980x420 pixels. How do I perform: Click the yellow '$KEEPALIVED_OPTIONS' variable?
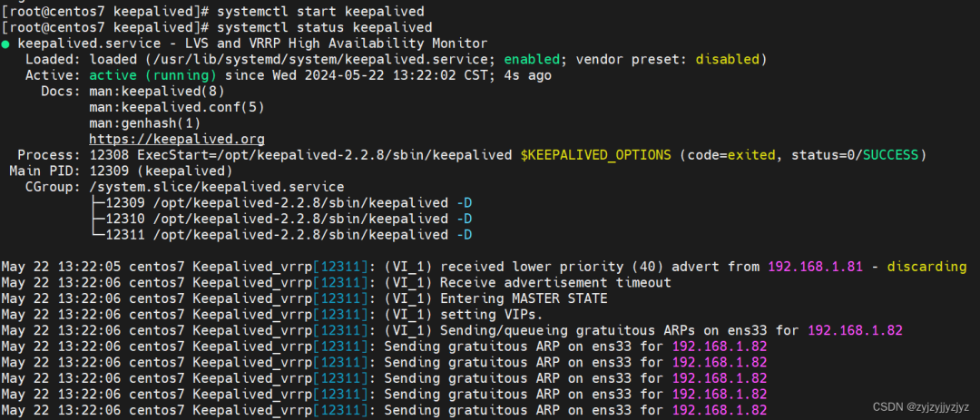coord(595,155)
